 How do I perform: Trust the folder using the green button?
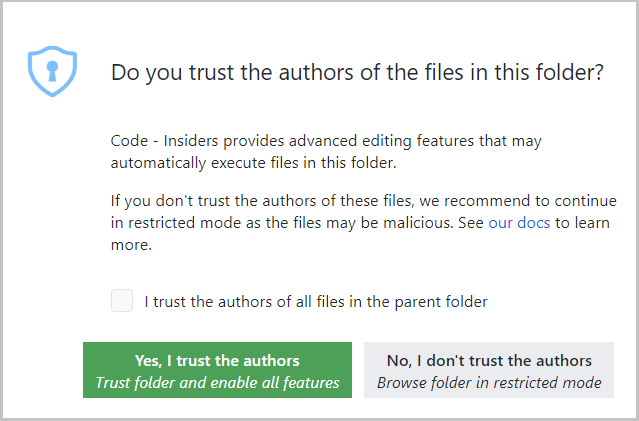[x=217, y=370]
